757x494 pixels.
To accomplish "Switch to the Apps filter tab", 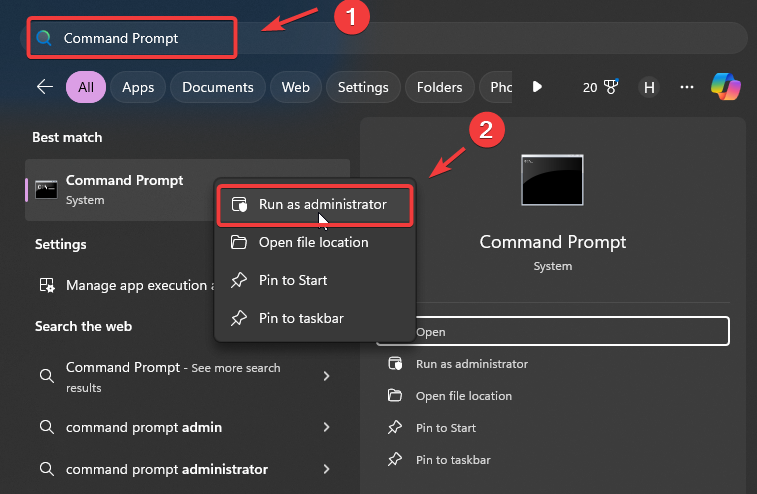I will [x=138, y=87].
